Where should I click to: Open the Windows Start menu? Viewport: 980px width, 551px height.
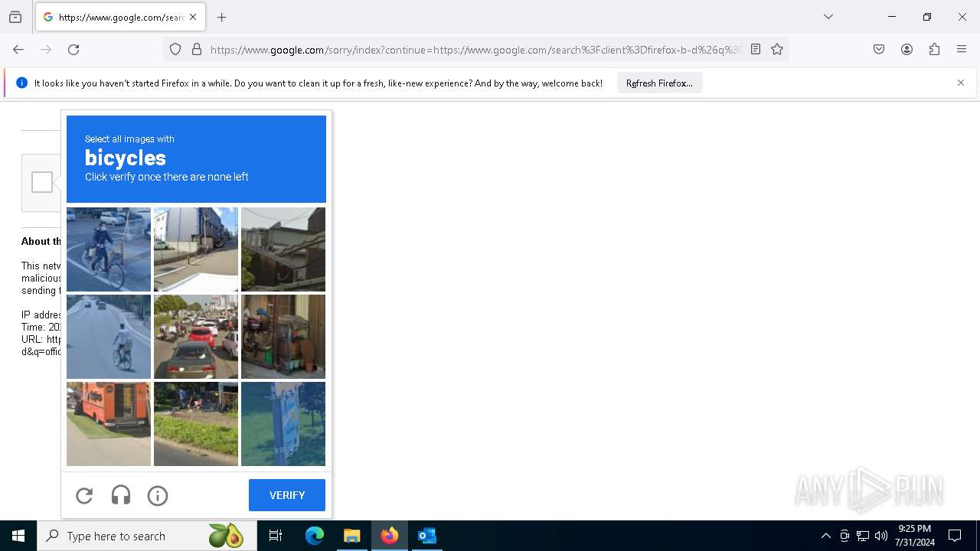[x=18, y=536]
